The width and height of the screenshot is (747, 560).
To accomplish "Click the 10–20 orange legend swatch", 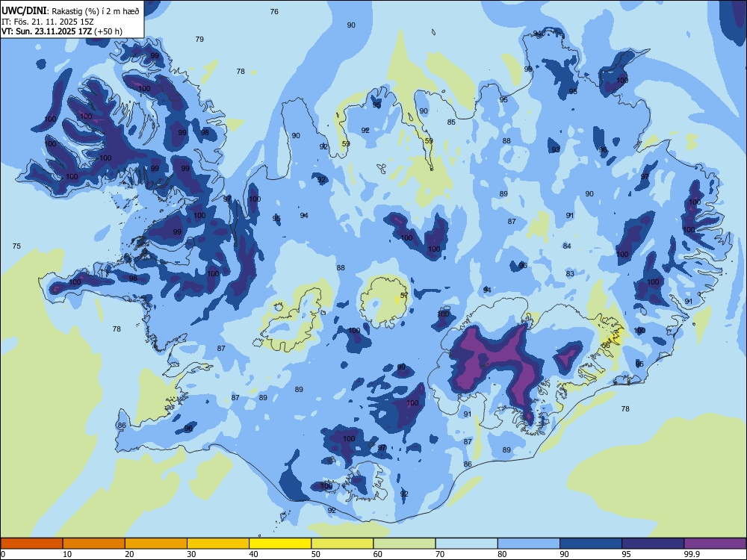I will (94, 544).
